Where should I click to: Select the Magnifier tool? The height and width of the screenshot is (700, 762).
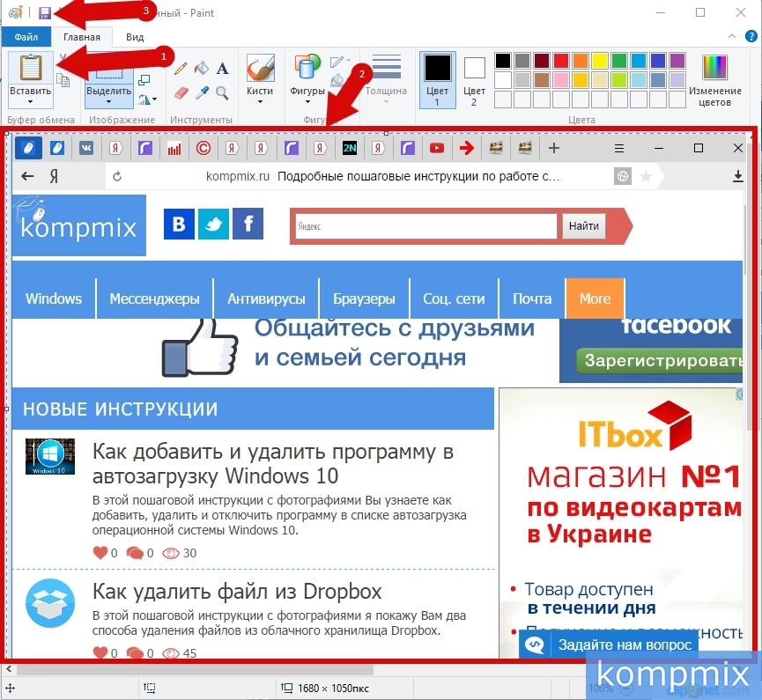coord(223,92)
